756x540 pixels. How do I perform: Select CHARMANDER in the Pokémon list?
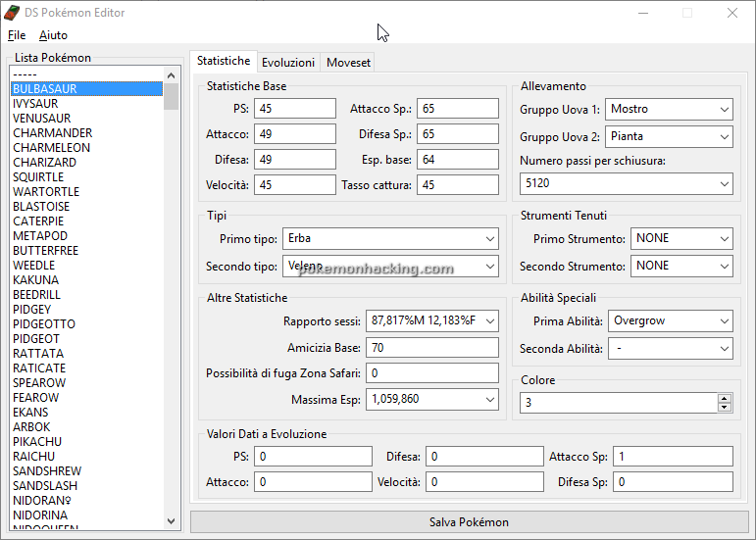point(87,133)
